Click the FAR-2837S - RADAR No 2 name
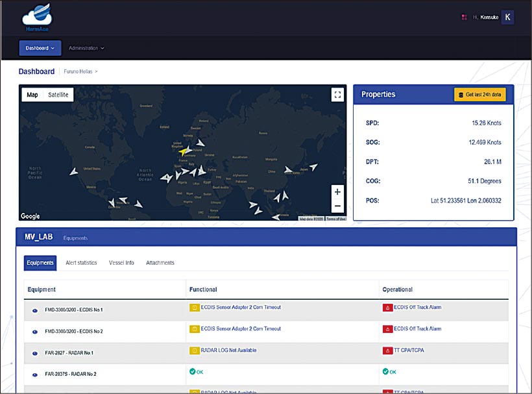Image resolution: width=532 pixels, height=394 pixels. point(71,374)
